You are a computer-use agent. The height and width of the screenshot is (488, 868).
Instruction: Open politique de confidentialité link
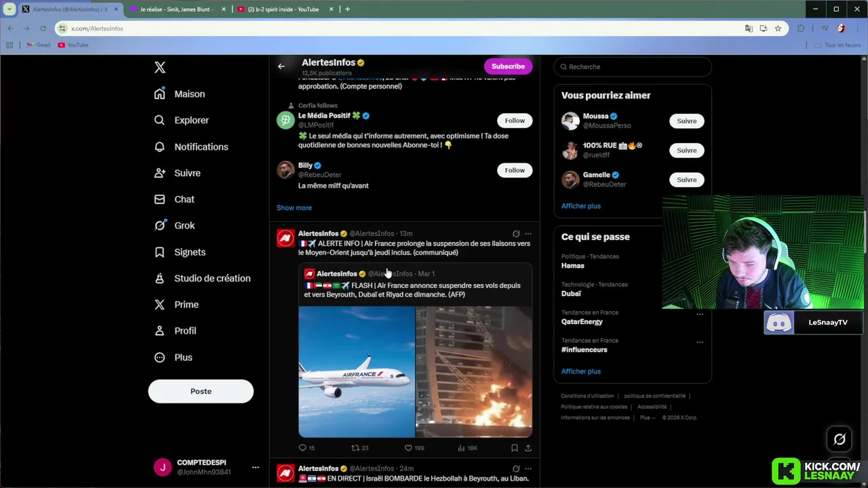click(654, 396)
